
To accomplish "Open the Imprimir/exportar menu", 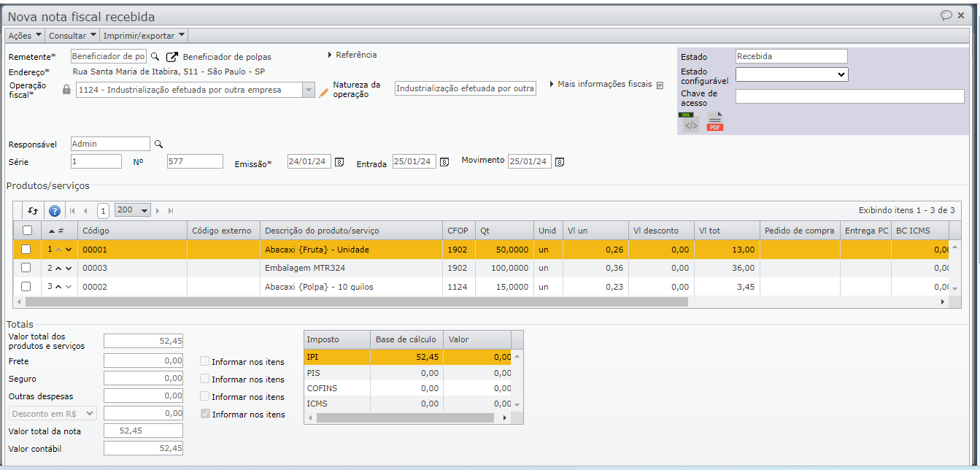I will (x=144, y=36).
